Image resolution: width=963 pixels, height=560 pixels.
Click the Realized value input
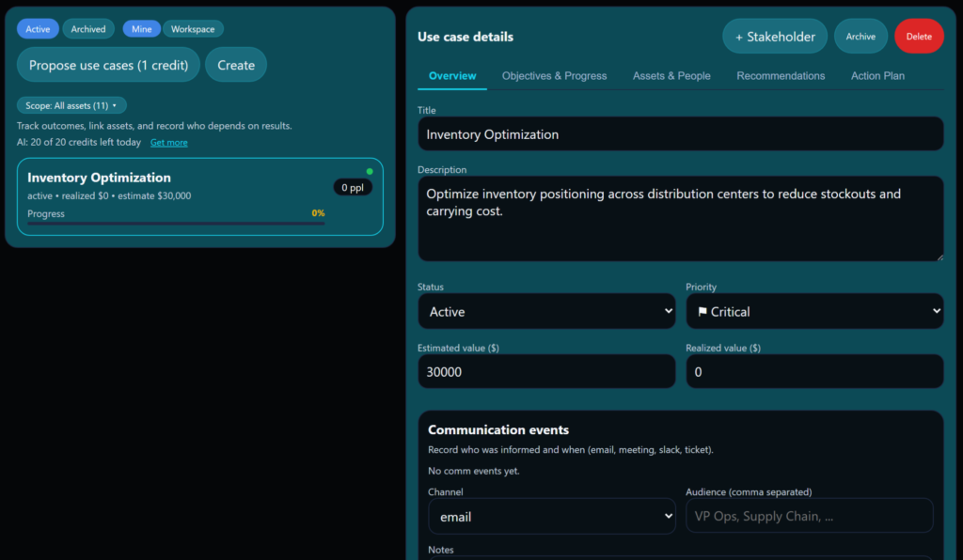coord(814,372)
